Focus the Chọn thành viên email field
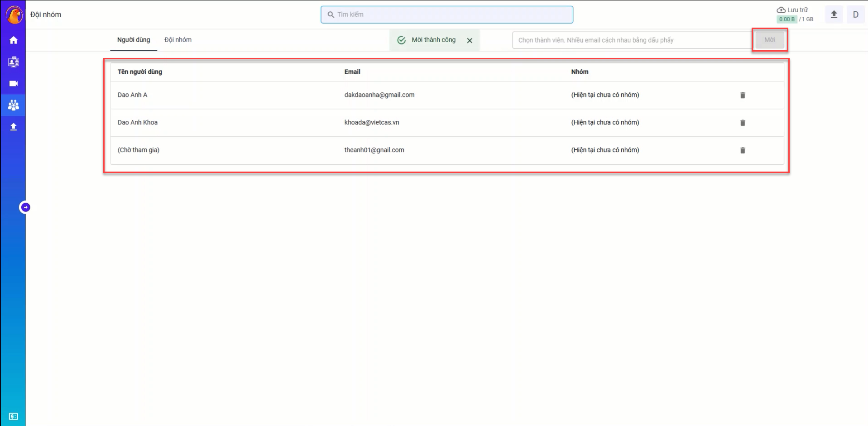The image size is (868, 426). point(632,40)
